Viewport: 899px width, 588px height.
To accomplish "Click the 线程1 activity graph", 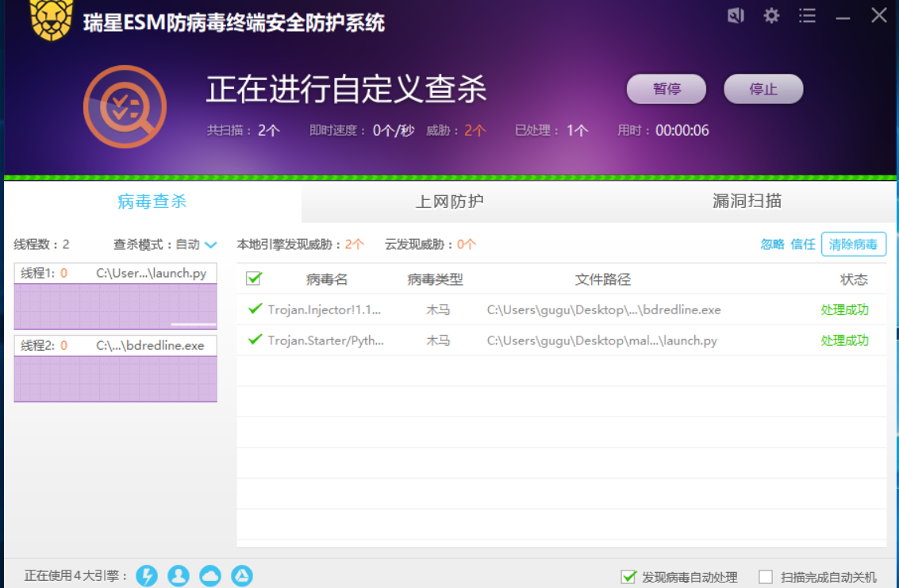I will pos(115,306).
